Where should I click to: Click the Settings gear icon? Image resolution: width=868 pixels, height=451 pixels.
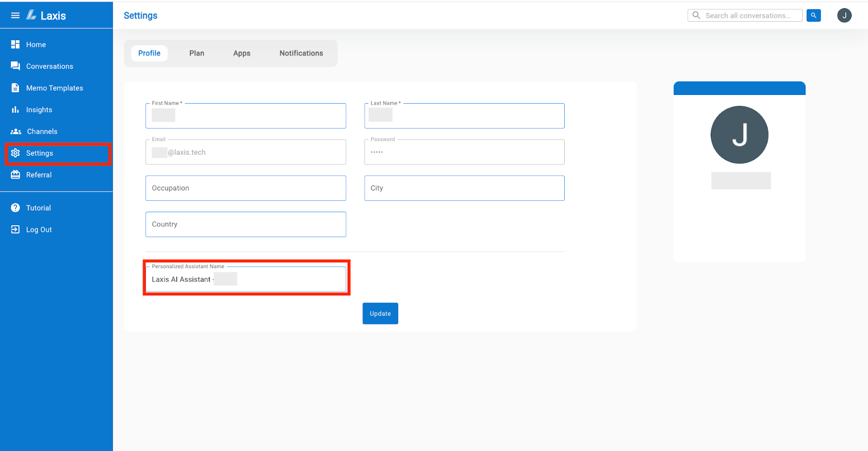(x=15, y=153)
